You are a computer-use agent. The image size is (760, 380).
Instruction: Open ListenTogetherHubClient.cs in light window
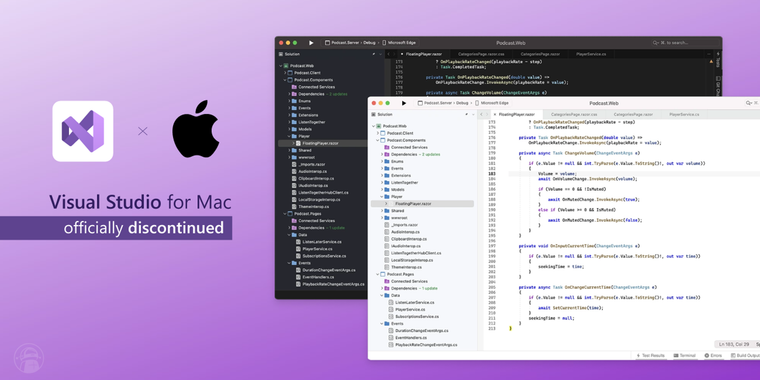point(416,253)
